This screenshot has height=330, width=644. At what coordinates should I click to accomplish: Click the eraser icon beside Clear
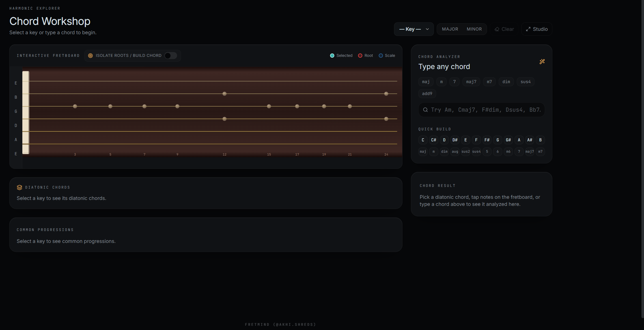(497, 29)
